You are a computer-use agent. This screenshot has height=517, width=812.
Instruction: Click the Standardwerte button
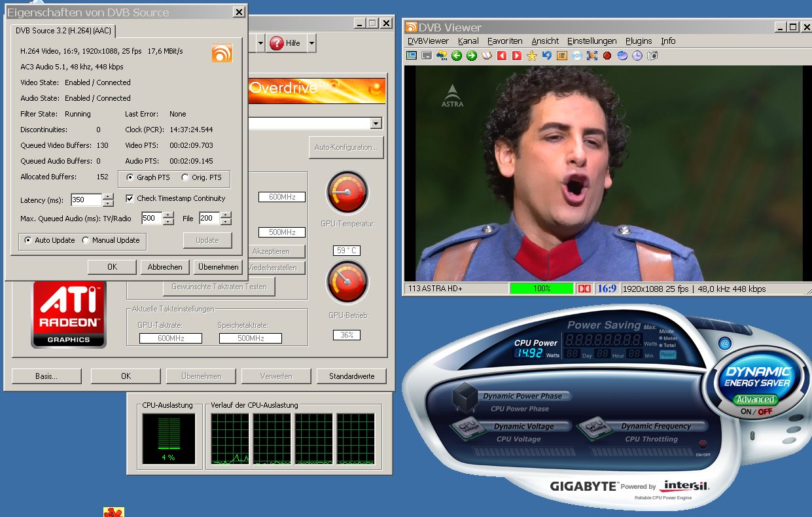pos(351,376)
